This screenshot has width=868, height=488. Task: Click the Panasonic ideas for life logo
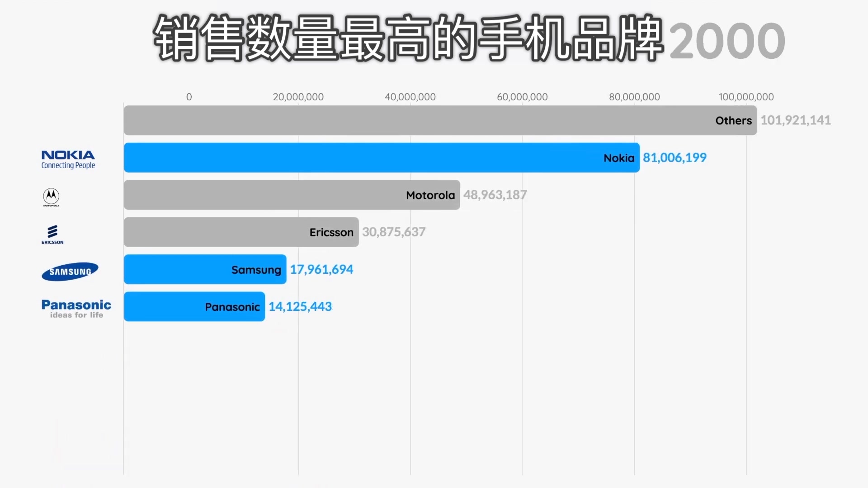click(76, 309)
